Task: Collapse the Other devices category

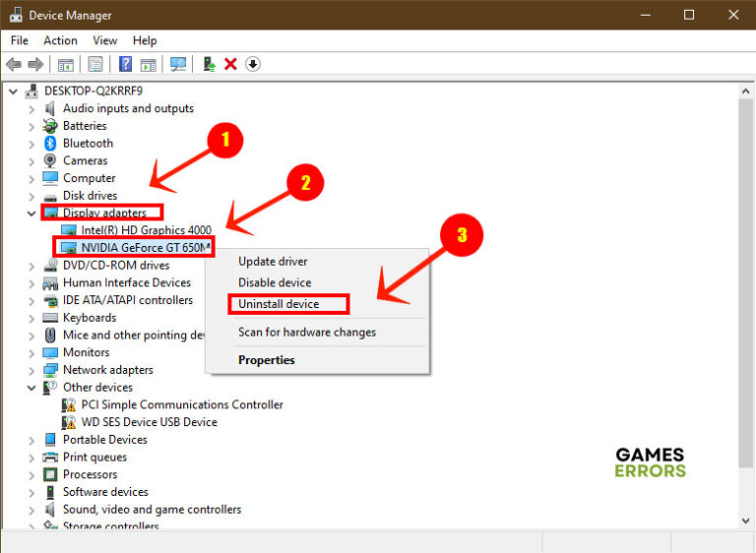Action: [32, 388]
